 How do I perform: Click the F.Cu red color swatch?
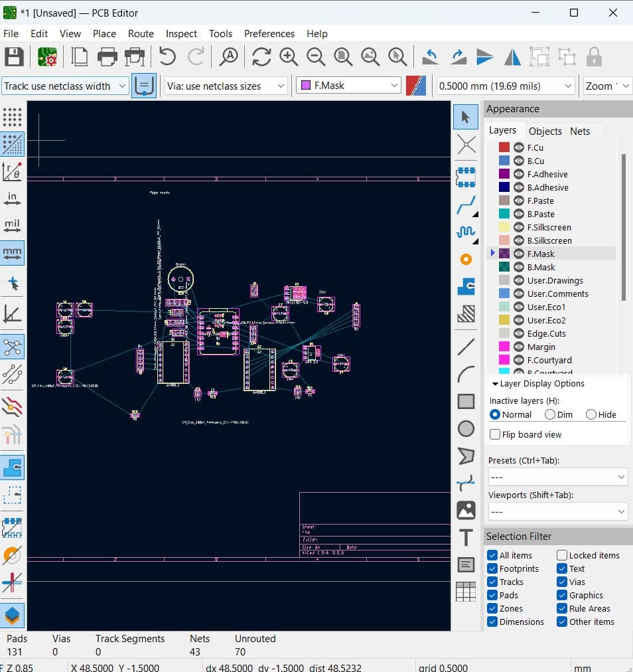(x=504, y=147)
